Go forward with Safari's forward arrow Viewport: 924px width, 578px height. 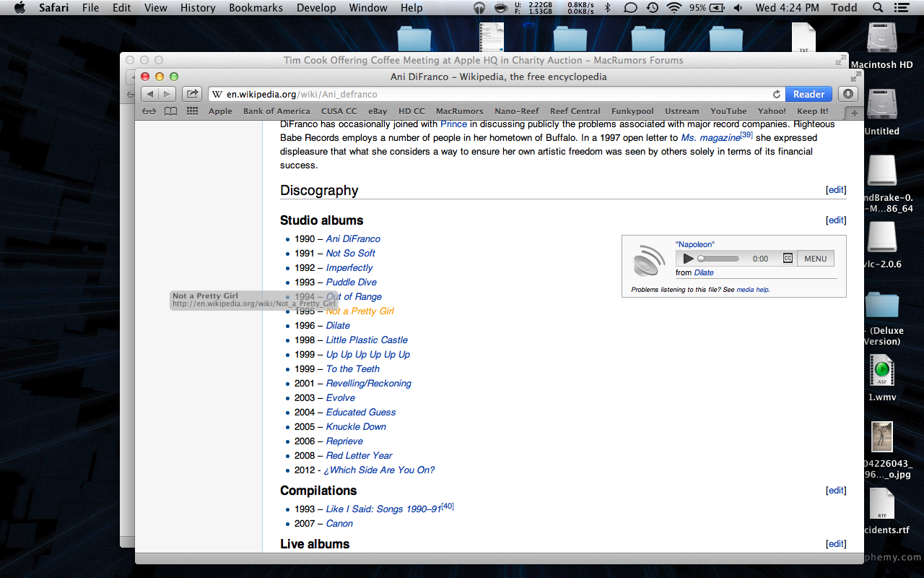[167, 94]
